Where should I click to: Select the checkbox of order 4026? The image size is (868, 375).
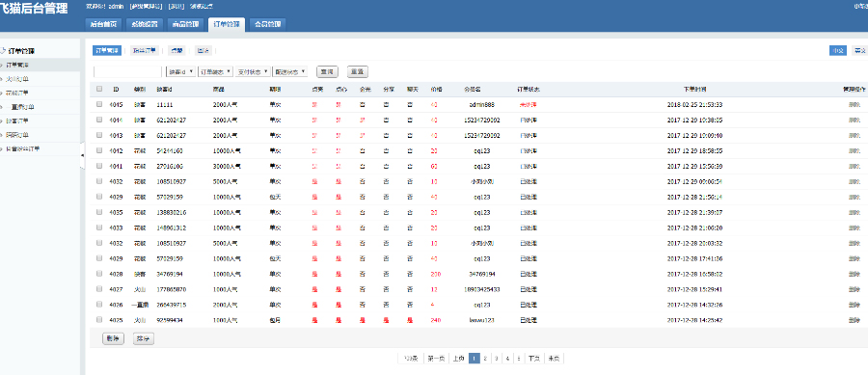pos(99,305)
